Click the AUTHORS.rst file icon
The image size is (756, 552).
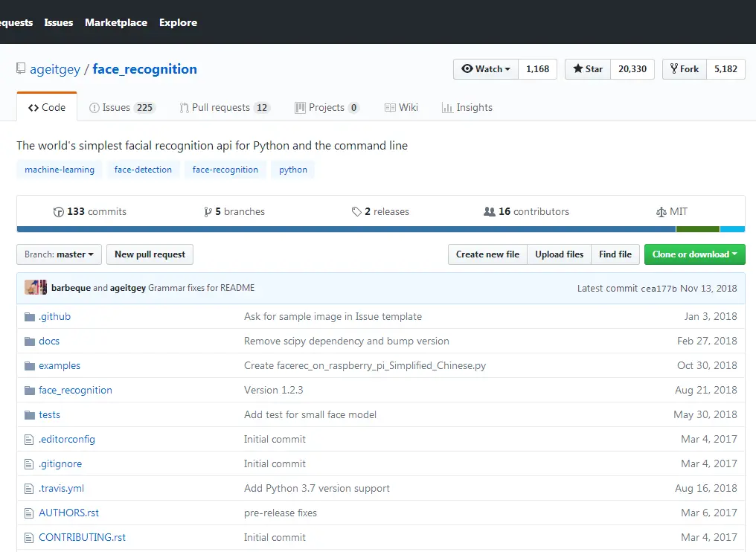(30, 513)
